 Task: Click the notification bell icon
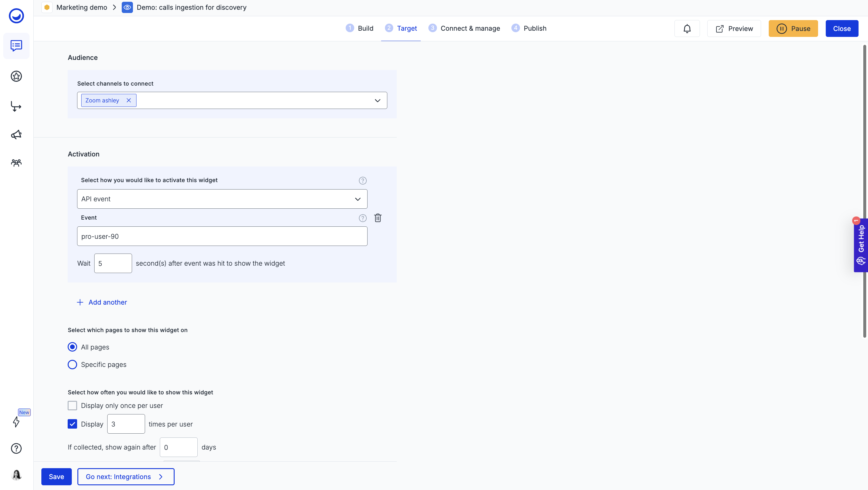click(x=687, y=29)
